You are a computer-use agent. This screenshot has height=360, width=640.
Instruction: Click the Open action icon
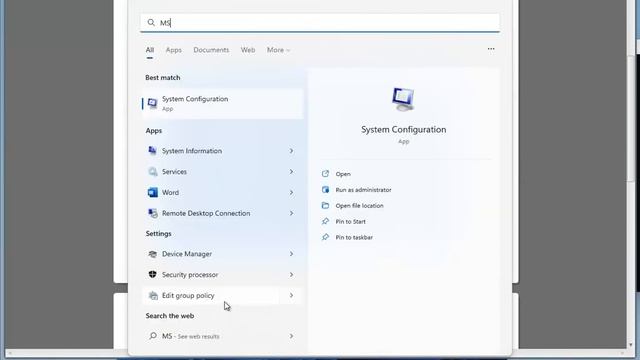coord(325,174)
